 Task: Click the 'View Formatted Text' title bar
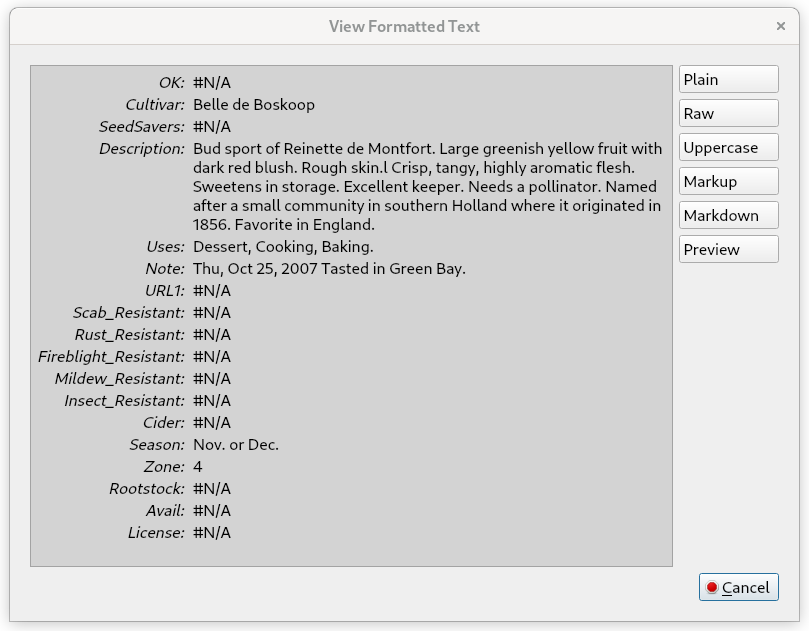tap(404, 26)
